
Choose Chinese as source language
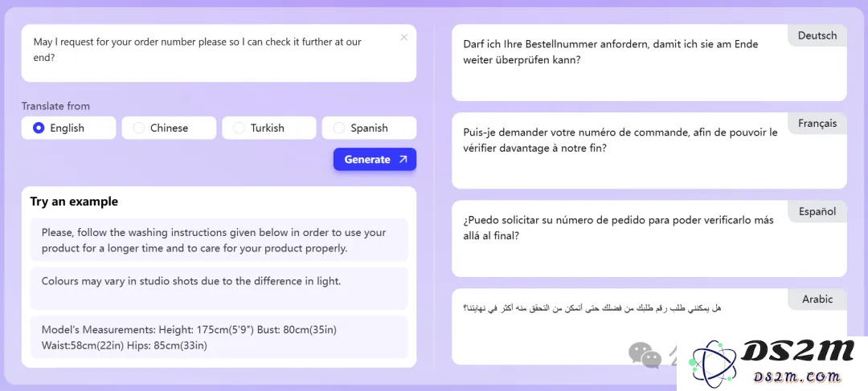point(169,128)
